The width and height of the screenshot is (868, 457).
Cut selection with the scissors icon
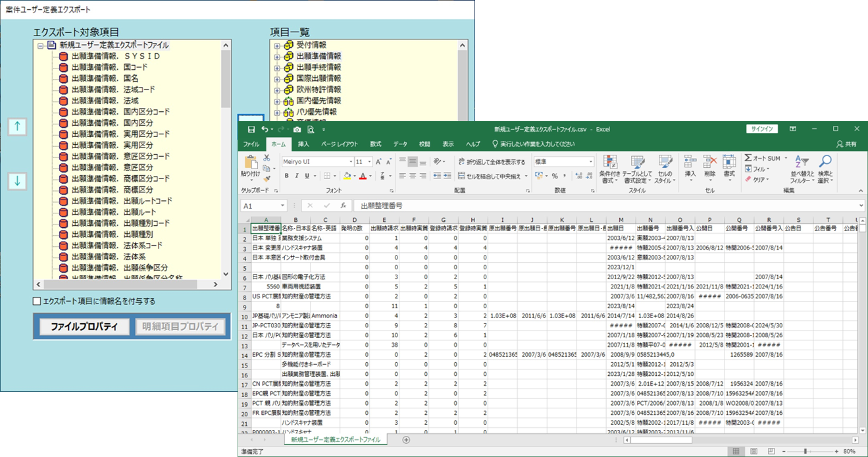click(267, 158)
